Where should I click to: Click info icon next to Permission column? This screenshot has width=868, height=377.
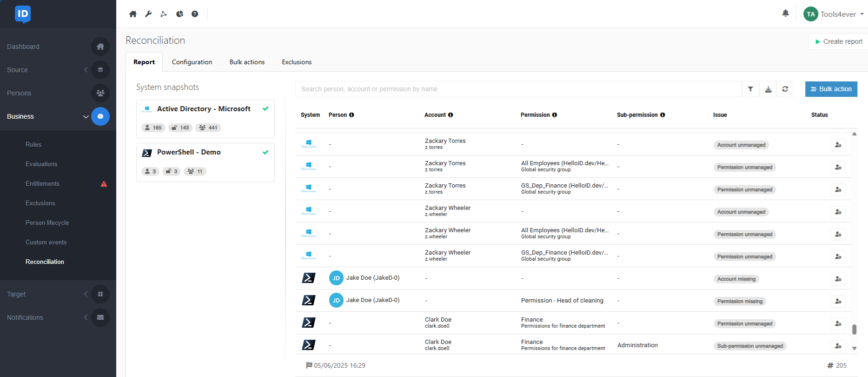[554, 115]
